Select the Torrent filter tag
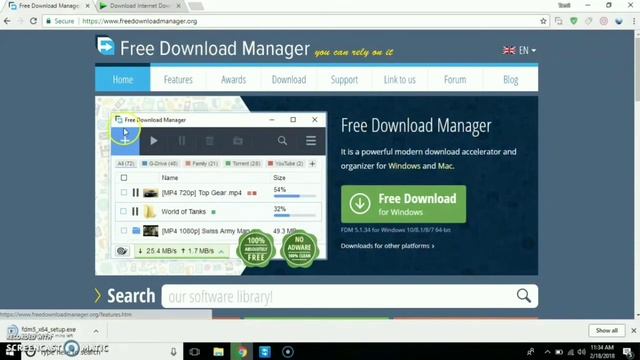 243,164
